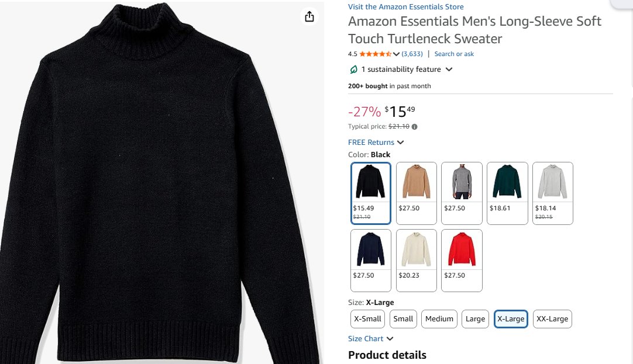
Task: Open the rating breakdown dropdown arrow
Action: (397, 54)
